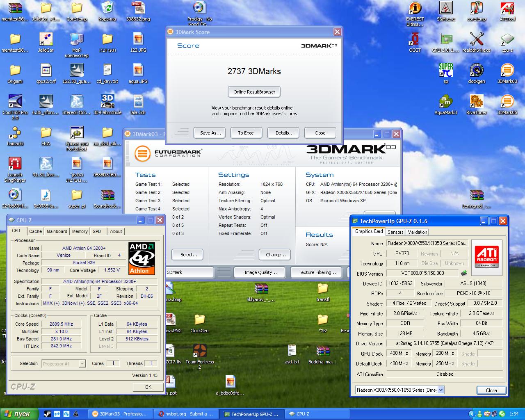Open the GPU-Z graphics card selector dropdown

[x=399, y=390]
